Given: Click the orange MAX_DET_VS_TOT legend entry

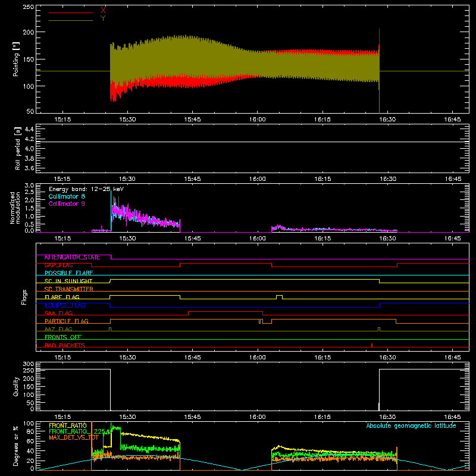Looking at the screenshot, I should [x=74, y=437].
